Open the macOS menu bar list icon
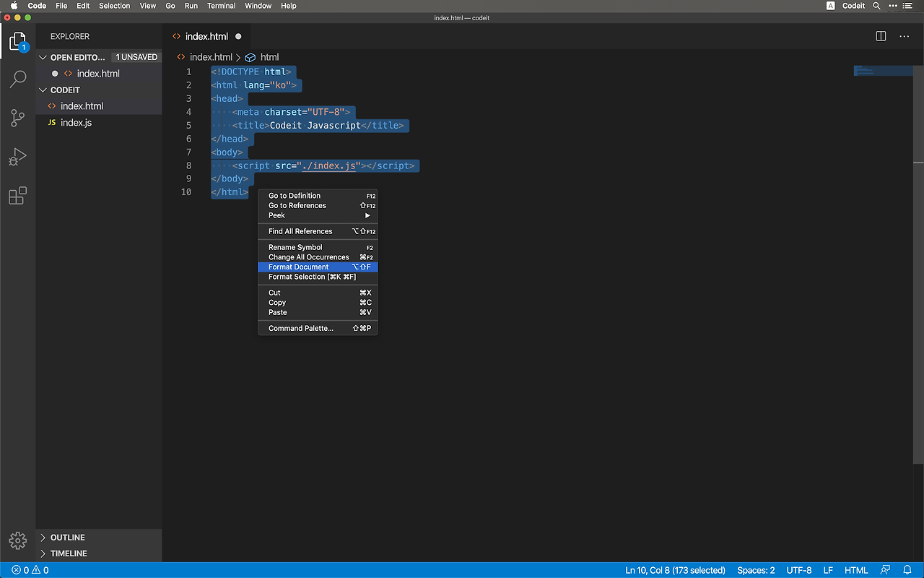 click(907, 6)
